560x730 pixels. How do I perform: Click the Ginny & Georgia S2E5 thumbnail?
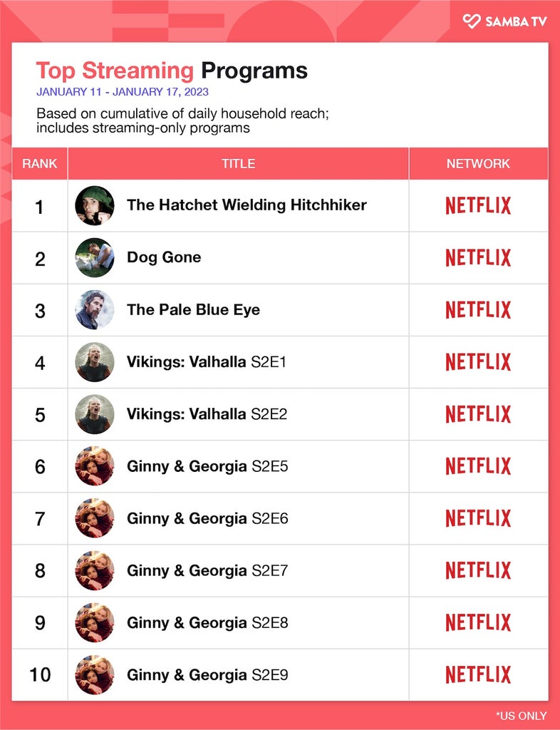pyautogui.click(x=95, y=466)
